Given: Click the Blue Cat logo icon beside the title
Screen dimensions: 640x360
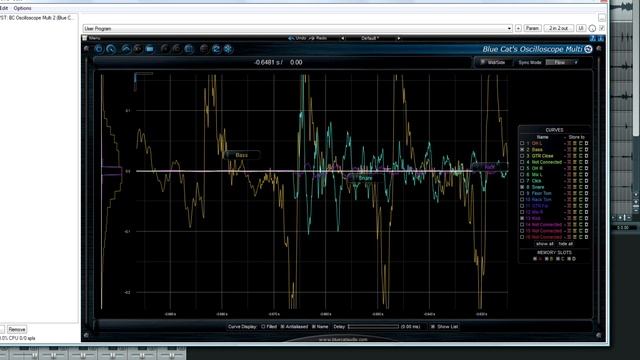Looking at the screenshot, I should click(x=588, y=49).
